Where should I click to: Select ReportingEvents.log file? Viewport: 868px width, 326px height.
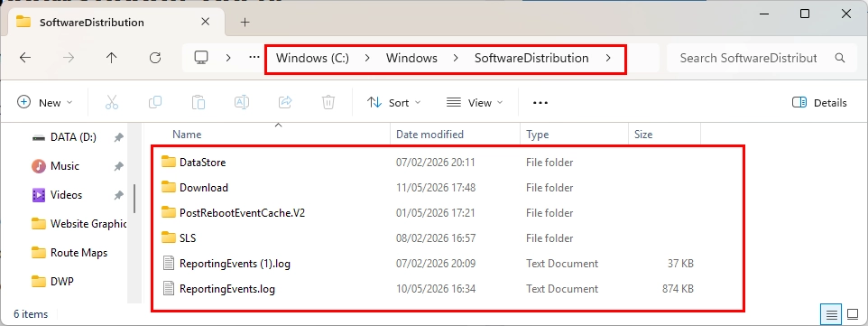pos(227,288)
